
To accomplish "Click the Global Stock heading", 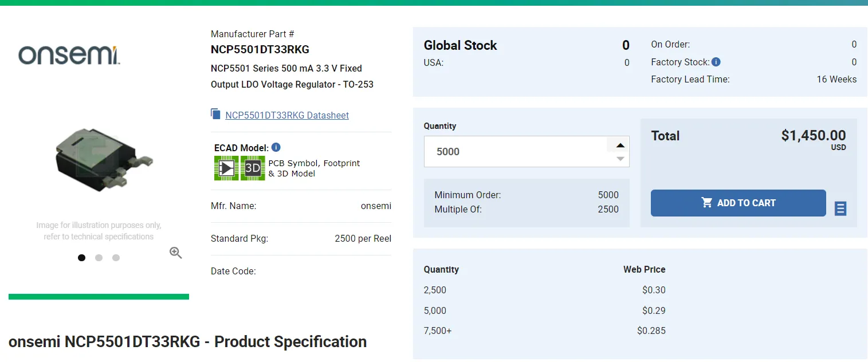I will [x=460, y=45].
